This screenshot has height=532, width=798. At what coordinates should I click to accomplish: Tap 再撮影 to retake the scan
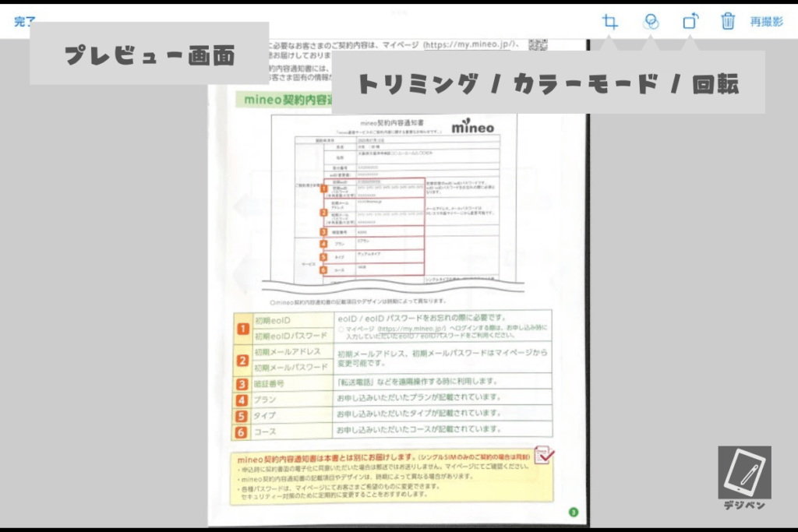pyautogui.click(x=766, y=22)
